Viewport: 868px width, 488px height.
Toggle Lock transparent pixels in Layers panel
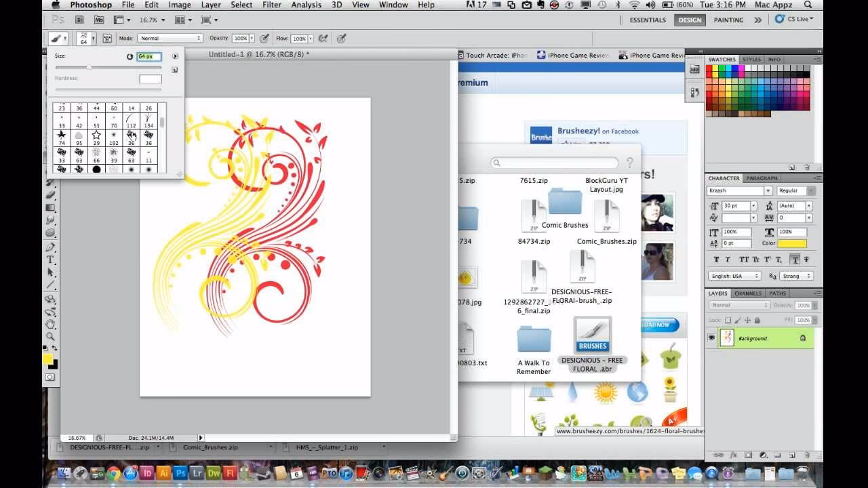728,320
